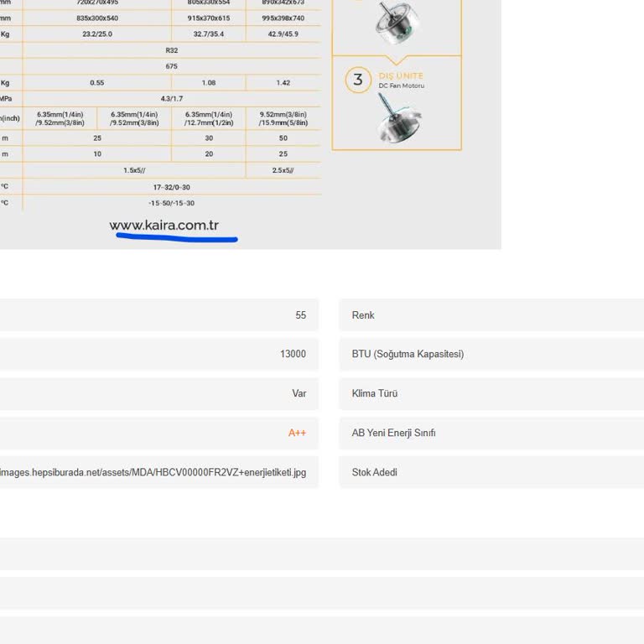Click the value 55 in the specs
The height and width of the screenshot is (644, 644).
[x=301, y=315]
